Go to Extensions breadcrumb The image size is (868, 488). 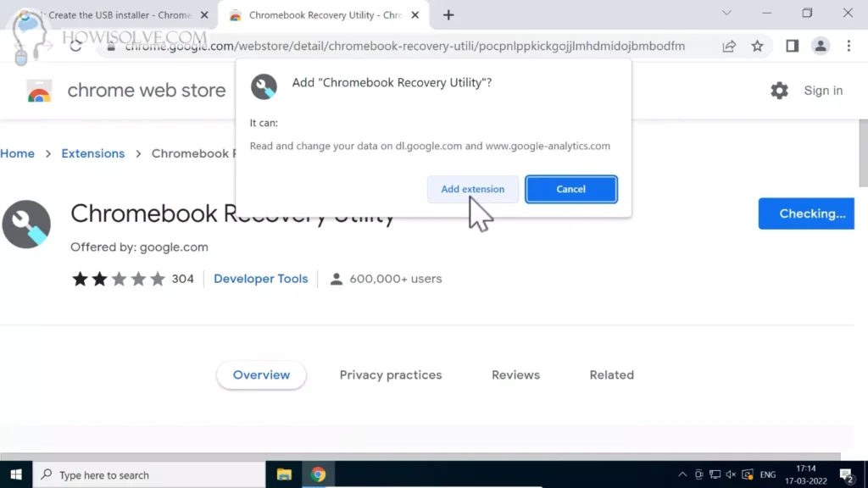[x=93, y=153]
